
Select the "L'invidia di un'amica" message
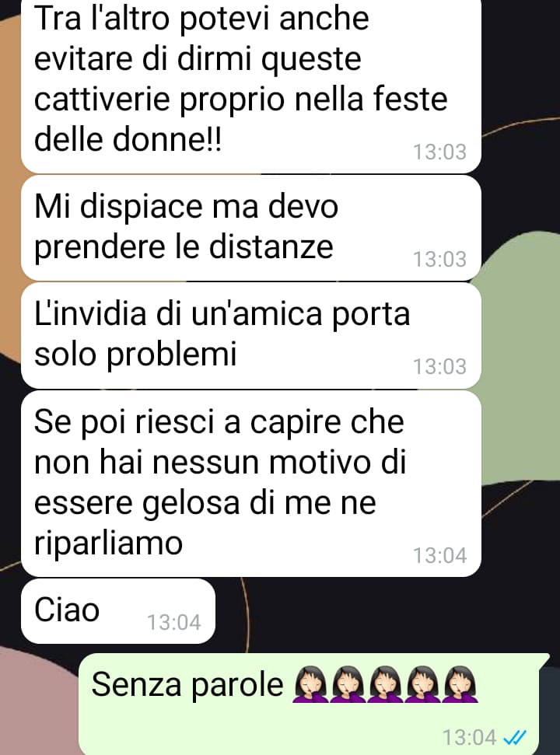click(x=251, y=336)
